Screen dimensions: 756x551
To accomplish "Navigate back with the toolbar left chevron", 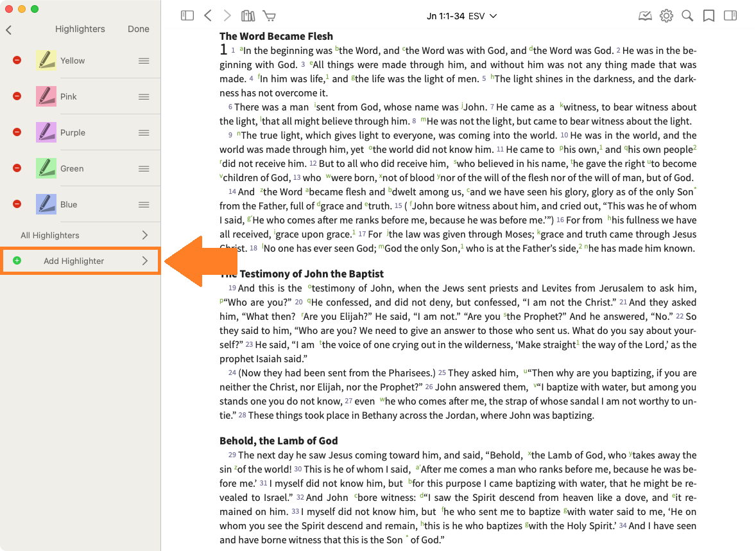I will tap(207, 16).
